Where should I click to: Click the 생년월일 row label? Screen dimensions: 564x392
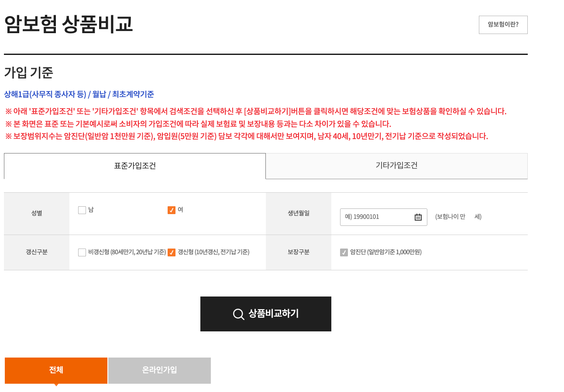299,214
